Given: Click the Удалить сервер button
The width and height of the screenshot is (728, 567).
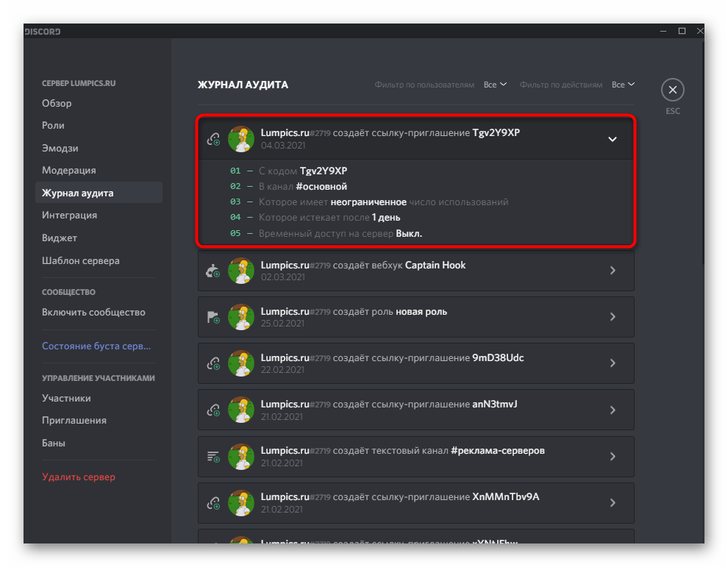Looking at the screenshot, I should point(79,477).
